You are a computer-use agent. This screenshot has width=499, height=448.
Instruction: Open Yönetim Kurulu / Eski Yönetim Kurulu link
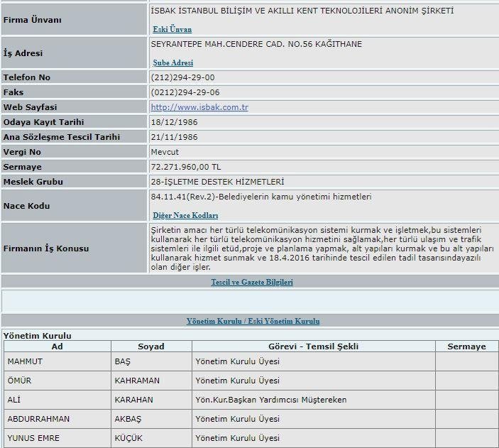(253, 321)
